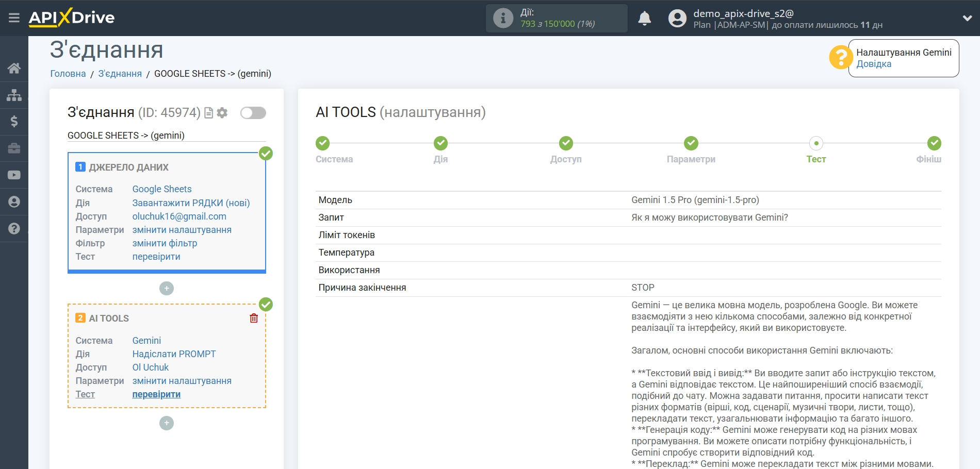
Task: Open Gemini system link
Action: (x=146, y=341)
